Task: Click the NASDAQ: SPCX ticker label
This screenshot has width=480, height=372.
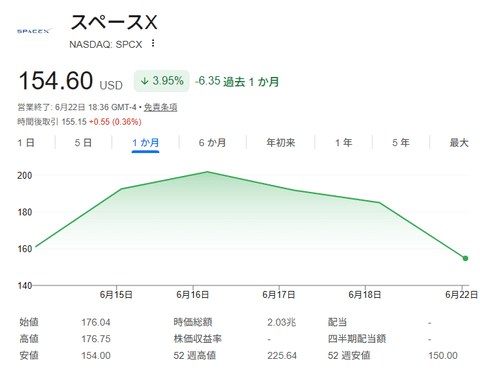Action: click(106, 44)
